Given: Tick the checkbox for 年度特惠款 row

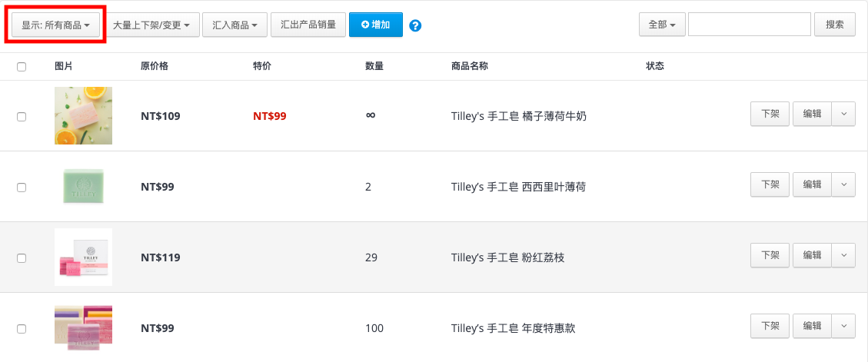Looking at the screenshot, I should click(22, 329).
